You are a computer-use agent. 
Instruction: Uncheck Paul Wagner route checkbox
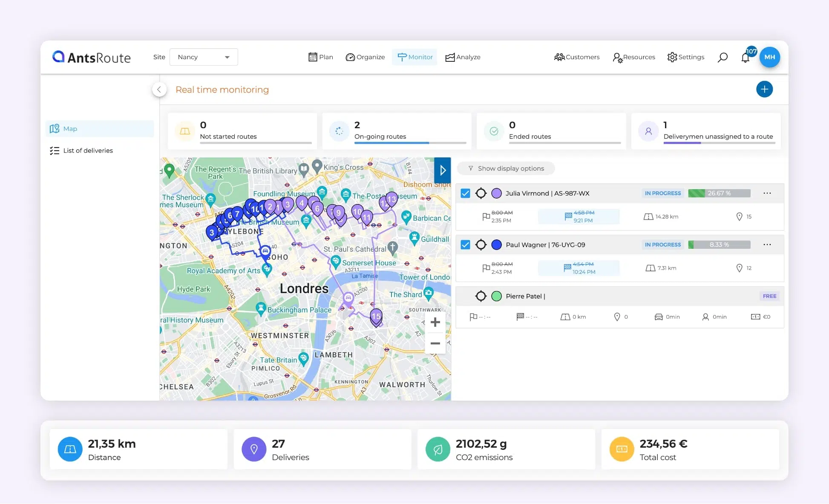465,245
